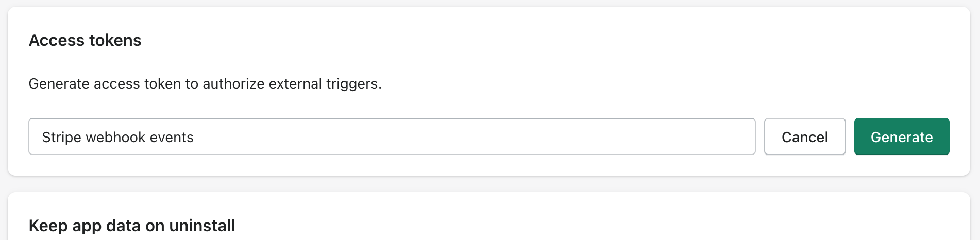Click the 'Stripe webhook events' text
The width and height of the screenshot is (980, 240).
(x=118, y=137)
